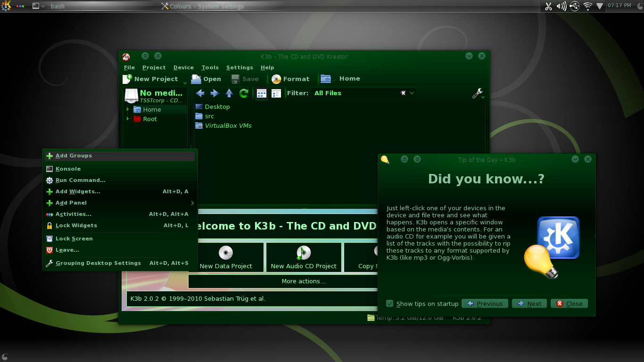Select the Desktop folder in the file list
The height and width of the screenshot is (362, 644).
click(213, 107)
